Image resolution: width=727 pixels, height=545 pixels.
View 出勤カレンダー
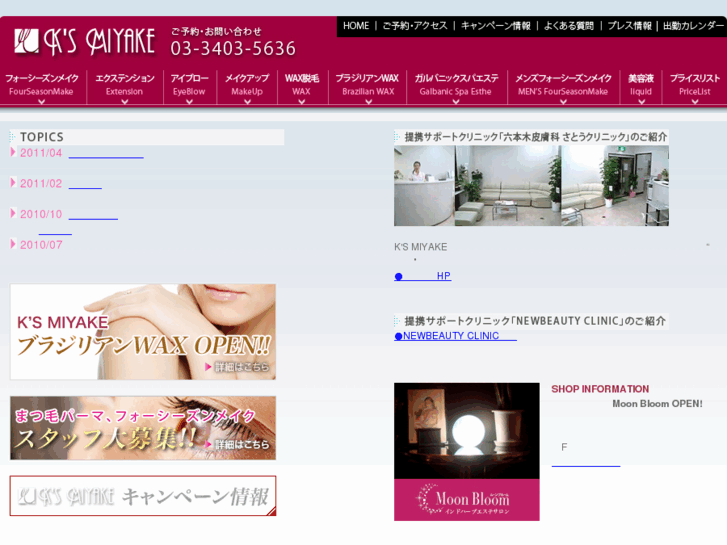tap(693, 26)
